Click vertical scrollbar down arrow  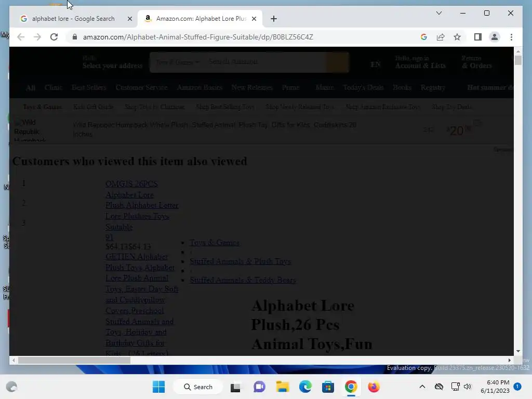tap(518, 351)
